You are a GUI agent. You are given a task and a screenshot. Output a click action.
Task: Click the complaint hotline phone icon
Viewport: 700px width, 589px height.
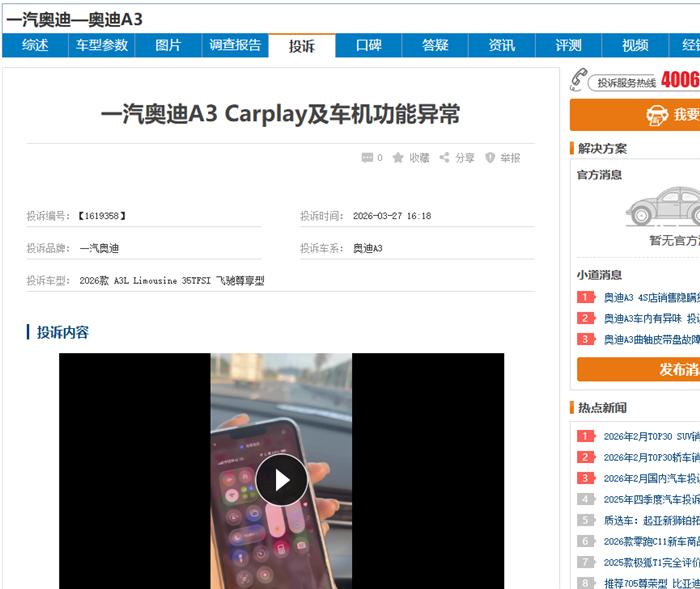pyautogui.click(x=578, y=80)
